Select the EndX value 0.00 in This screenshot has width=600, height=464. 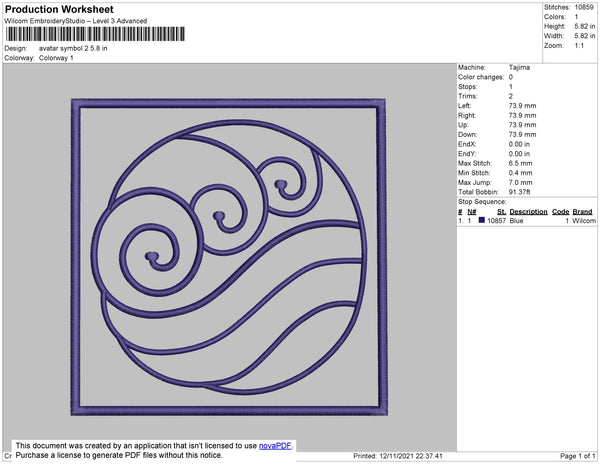[519, 144]
